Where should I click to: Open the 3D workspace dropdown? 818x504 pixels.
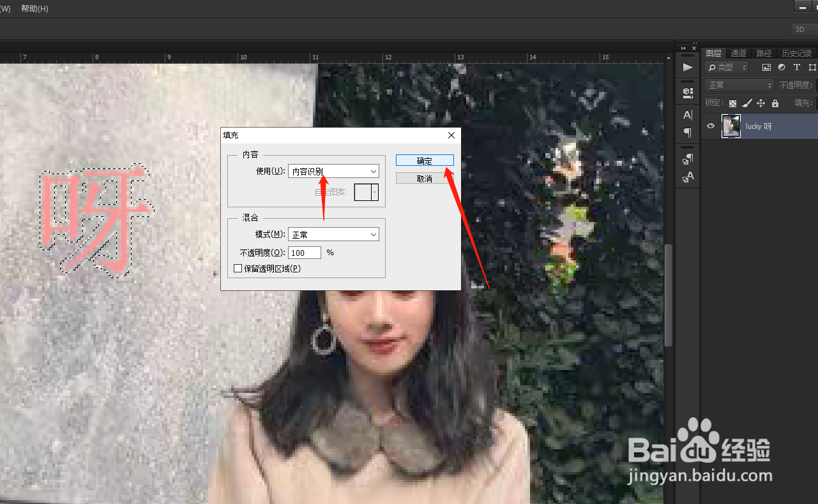pyautogui.click(x=804, y=29)
